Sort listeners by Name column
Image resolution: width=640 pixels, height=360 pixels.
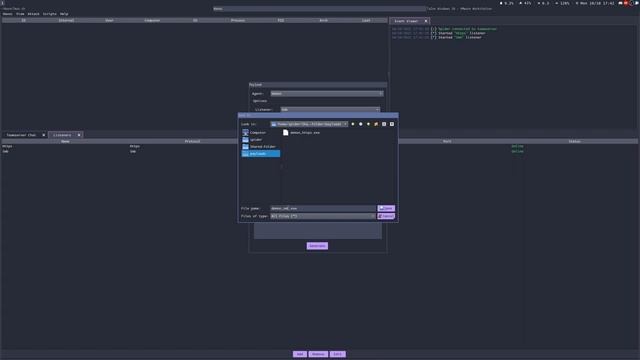[65, 141]
